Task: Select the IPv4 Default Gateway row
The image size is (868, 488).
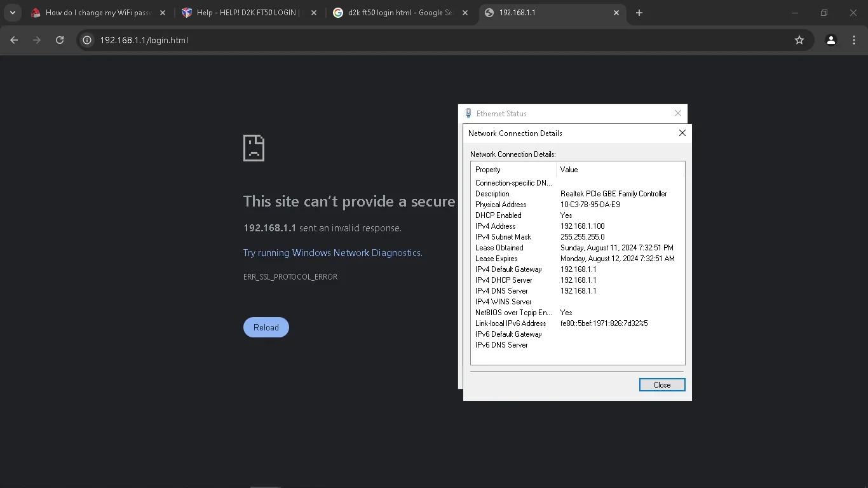Action: (578, 269)
